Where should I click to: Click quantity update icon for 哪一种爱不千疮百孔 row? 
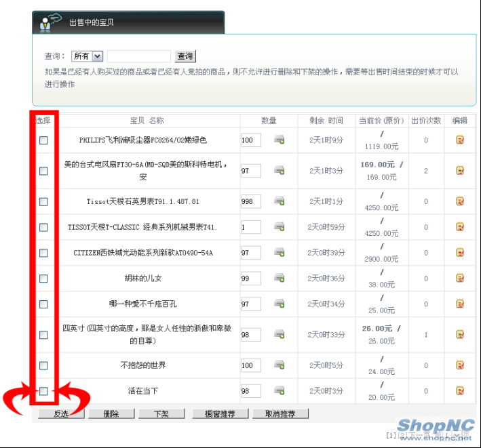[279, 304]
